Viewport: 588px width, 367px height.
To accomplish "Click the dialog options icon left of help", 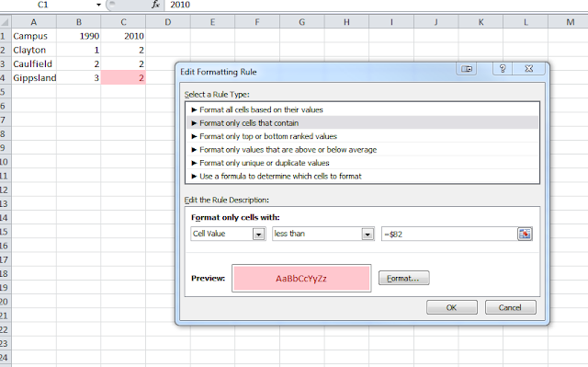I will tap(467, 69).
